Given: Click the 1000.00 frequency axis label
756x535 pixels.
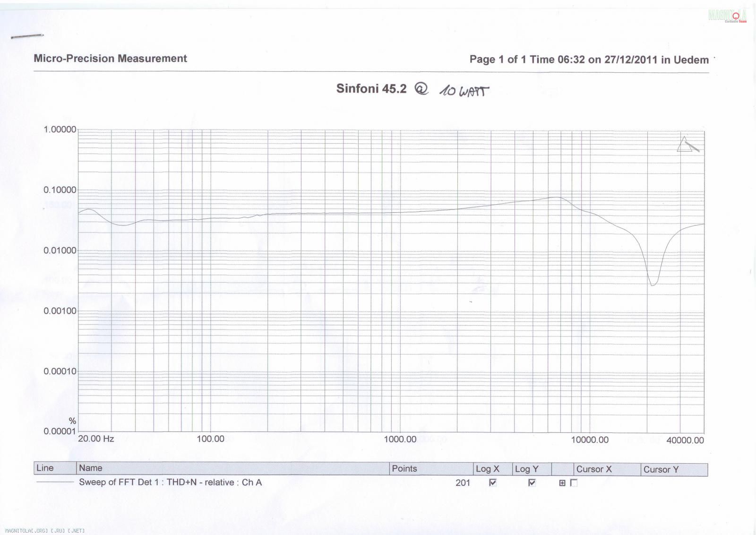Looking at the screenshot, I should (x=400, y=439).
